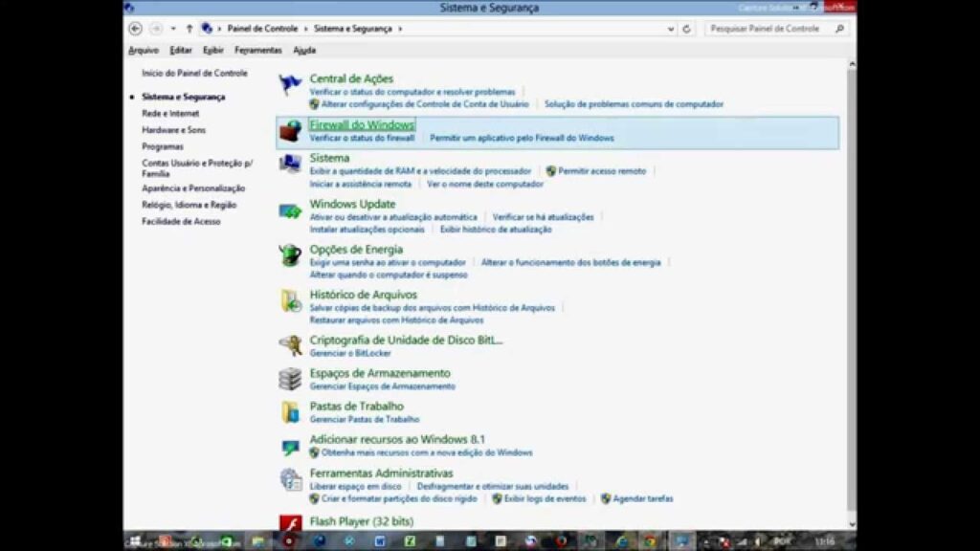The height and width of the screenshot is (551, 980).
Task: Open Programas in sidebar
Action: 163,146
